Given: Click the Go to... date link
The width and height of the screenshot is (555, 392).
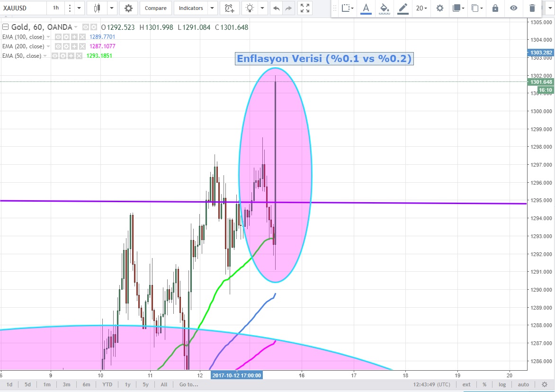Looking at the screenshot, I should 188,384.
